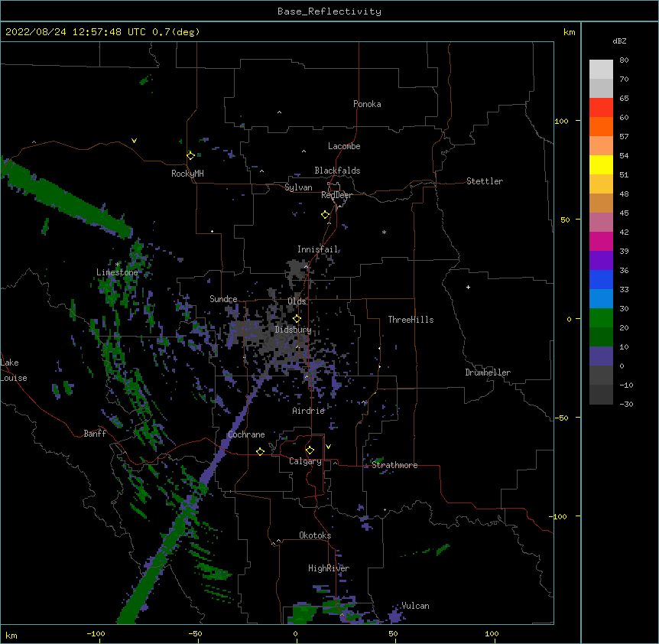Click the -30 value in dBZ legend
659x644 pixels.
pos(626,404)
